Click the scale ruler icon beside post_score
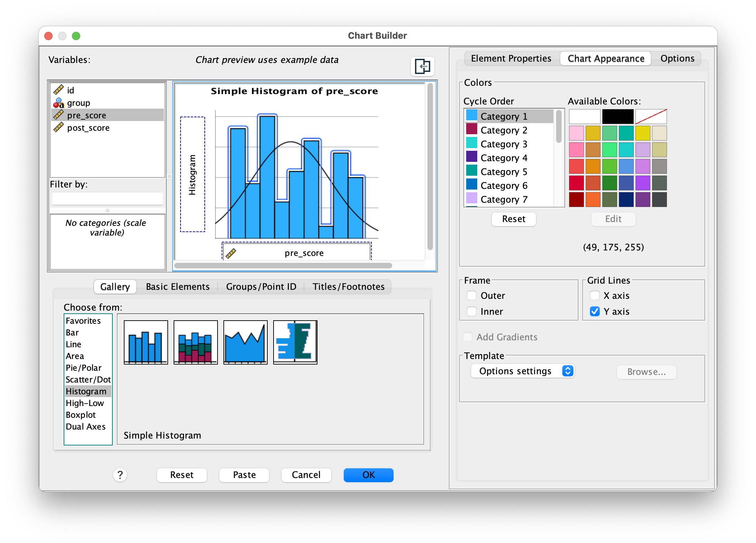Image resolution: width=756 pixels, height=543 pixels. pos(58,128)
